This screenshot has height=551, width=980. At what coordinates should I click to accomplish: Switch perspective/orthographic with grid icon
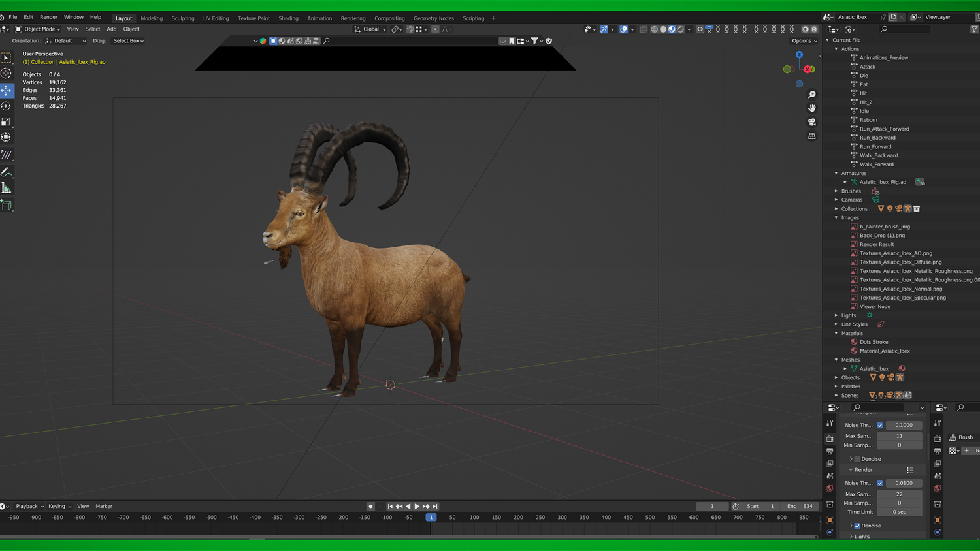812,136
